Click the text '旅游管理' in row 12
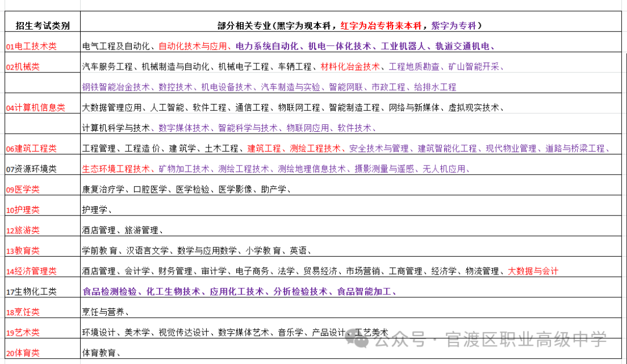This screenshot has width=627, height=364. click(141, 230)
